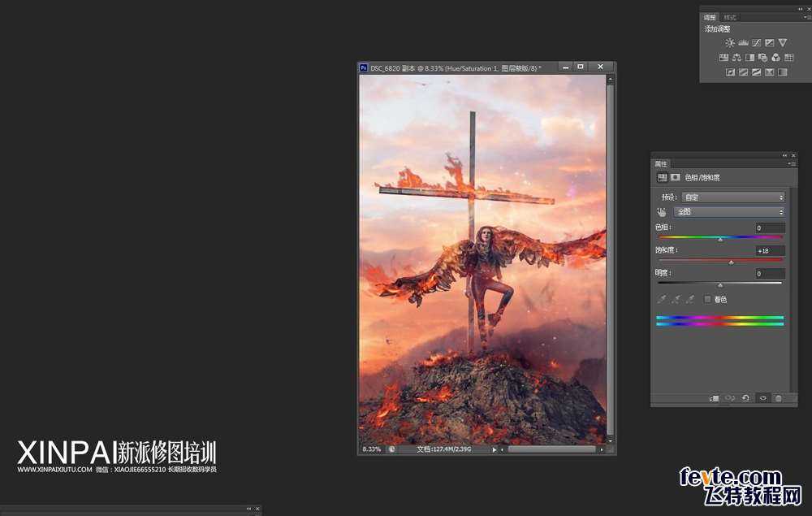Click the 饱和度 (Saturation) slider handle
Viewport: 812px width, 516px height.
coord(732,262)
